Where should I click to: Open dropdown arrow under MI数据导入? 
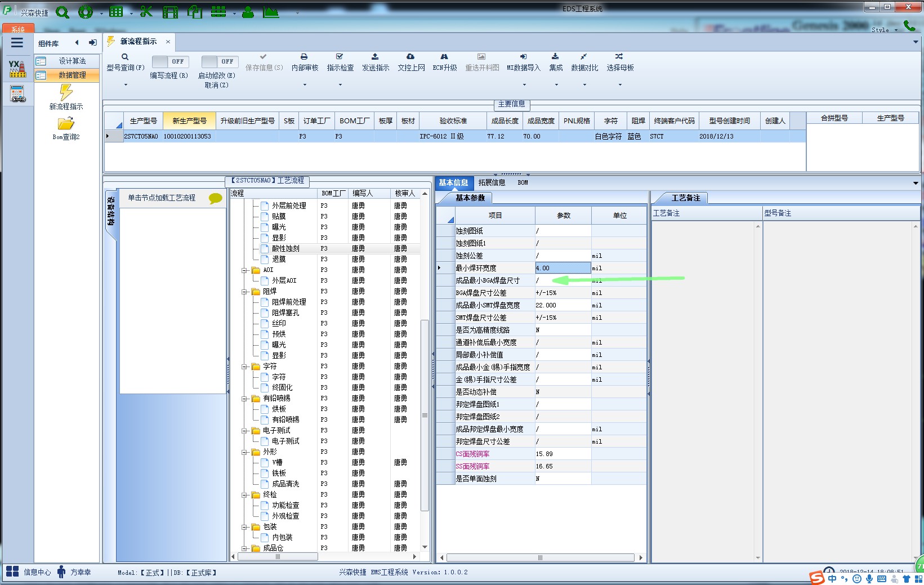click(524, 85)
